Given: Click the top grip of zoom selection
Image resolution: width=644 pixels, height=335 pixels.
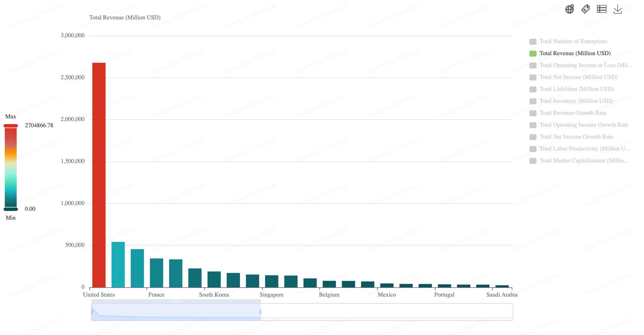Looking at the screenshot, I should pos(176,301).
